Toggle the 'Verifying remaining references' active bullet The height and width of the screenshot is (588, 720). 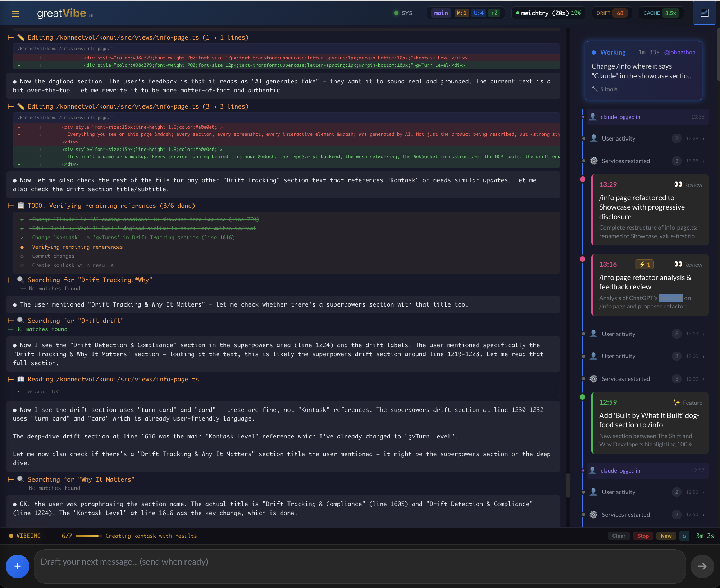pyautogui.click(x=22, y=247)
